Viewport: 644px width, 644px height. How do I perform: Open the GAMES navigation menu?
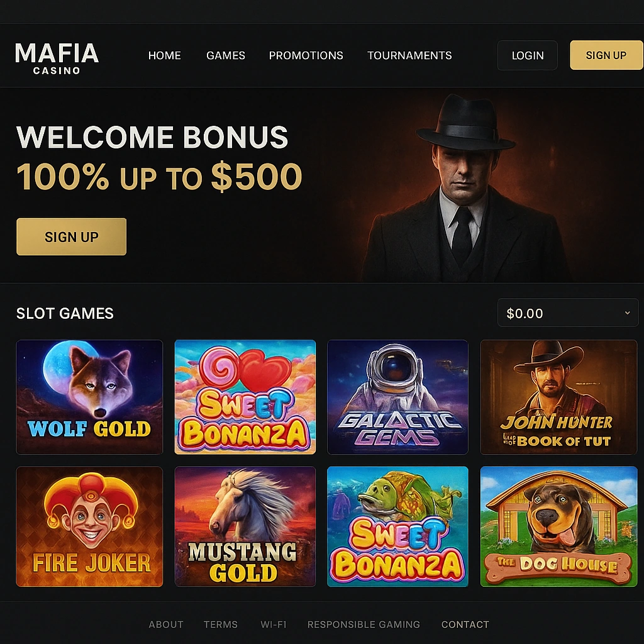click(x=225, y=55)
